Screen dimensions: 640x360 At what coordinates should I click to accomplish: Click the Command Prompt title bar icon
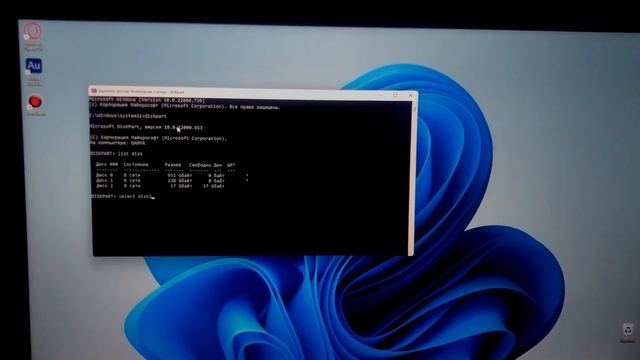pos(94,91)
